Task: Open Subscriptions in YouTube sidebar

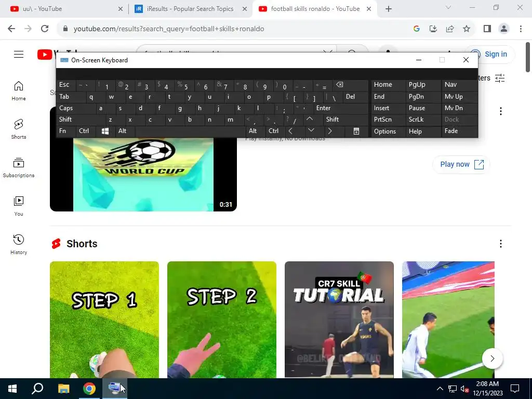Action: coord(19,168)
